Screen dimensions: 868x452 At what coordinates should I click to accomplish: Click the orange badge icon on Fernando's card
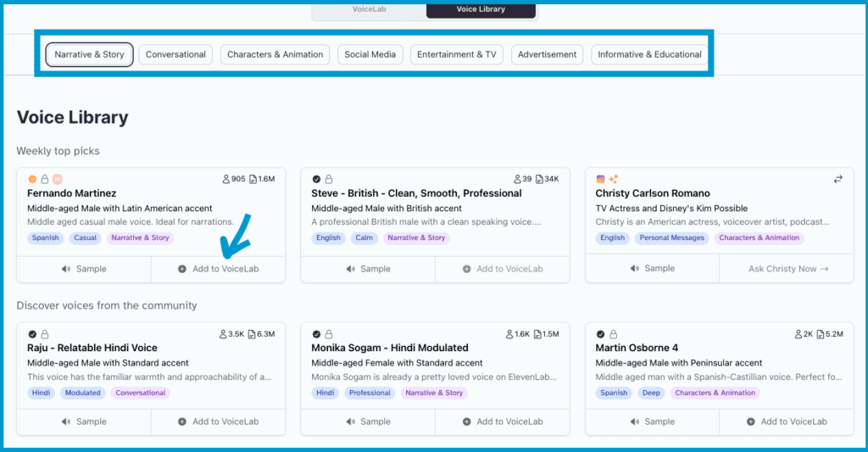coord(32,179)
